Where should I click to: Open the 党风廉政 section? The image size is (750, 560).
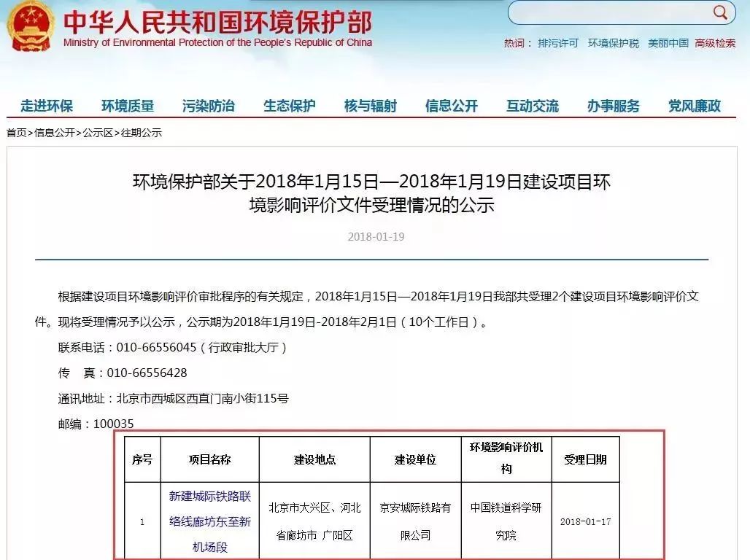coord(695,106)
